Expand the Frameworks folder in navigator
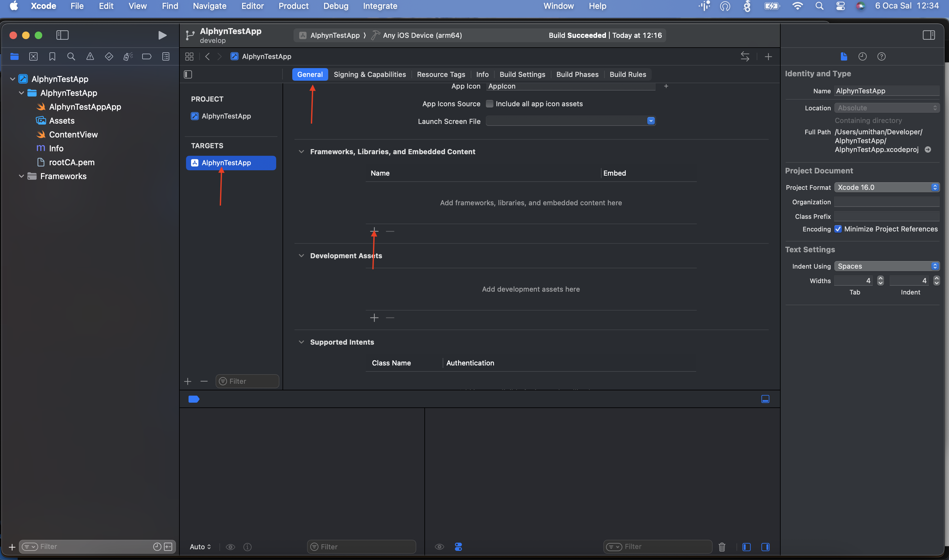Screen dimensions: 949x560 point(21,176)
